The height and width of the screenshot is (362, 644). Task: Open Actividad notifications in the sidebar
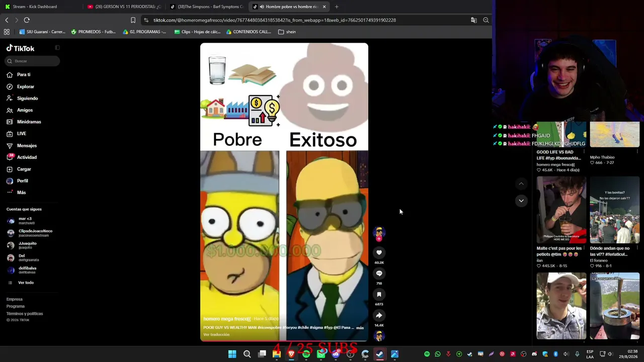[x=22, y=157]
